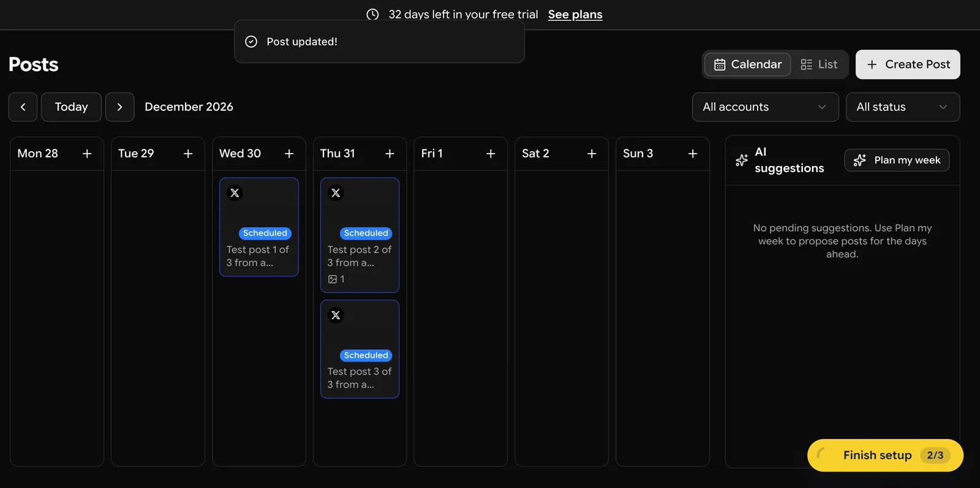Open the All status dropdown

(903, 107)
